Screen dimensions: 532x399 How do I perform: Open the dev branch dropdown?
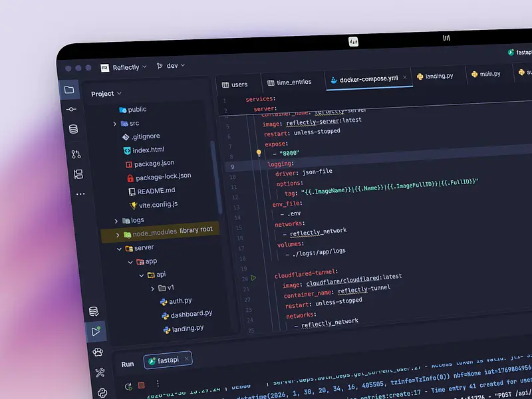tap(171, 66)
